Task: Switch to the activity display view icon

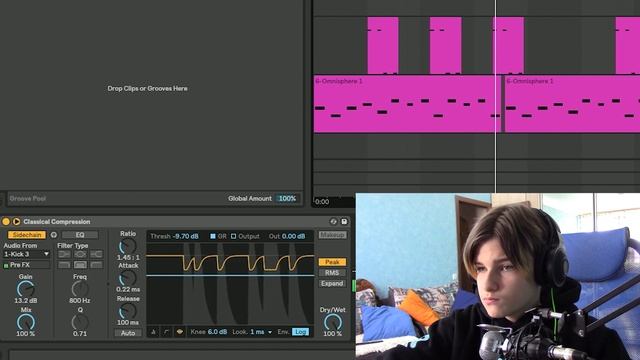Action: point(180,332)
